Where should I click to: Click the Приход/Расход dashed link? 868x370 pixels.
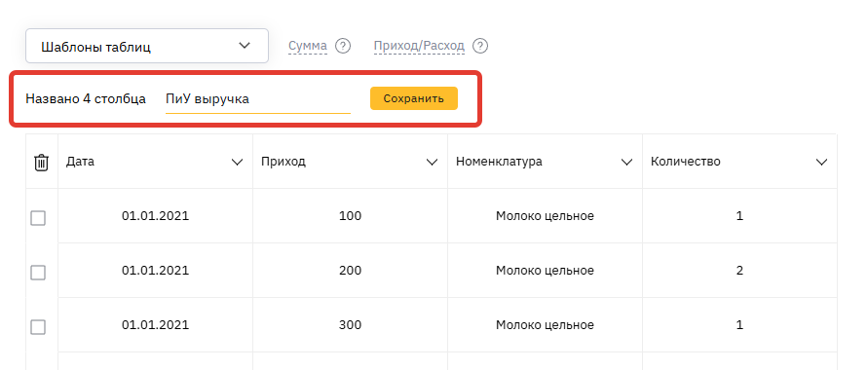point(419,46)
